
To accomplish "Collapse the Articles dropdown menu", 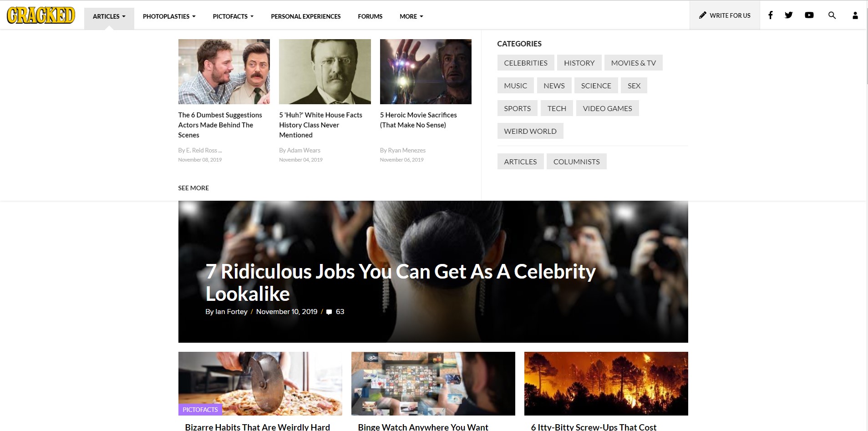I will coord(109,16).
